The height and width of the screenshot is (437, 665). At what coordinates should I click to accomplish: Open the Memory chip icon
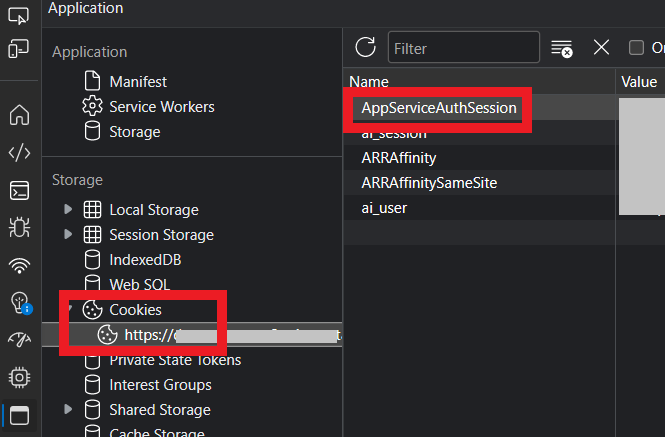pyautogui.click(x=19, y=377)
